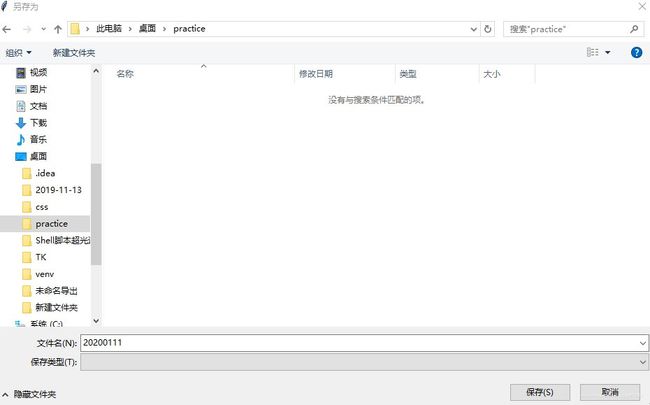Image resolution: width=650 pixels, height=405 pixels.
Task: Open the .idea folder in sidebar
Action: [45, 173]
